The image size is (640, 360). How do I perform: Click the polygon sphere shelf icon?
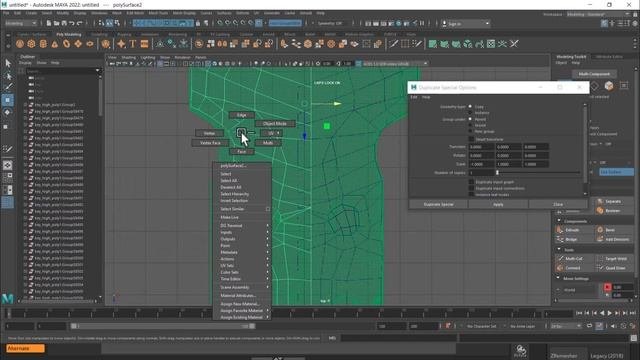[x=20, y=44]
